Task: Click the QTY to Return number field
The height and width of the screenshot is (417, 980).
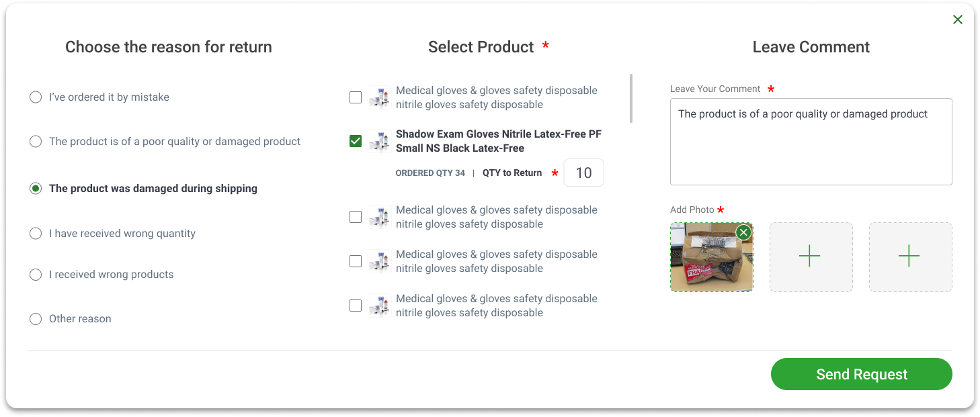Action: click(x=583, y=173)
